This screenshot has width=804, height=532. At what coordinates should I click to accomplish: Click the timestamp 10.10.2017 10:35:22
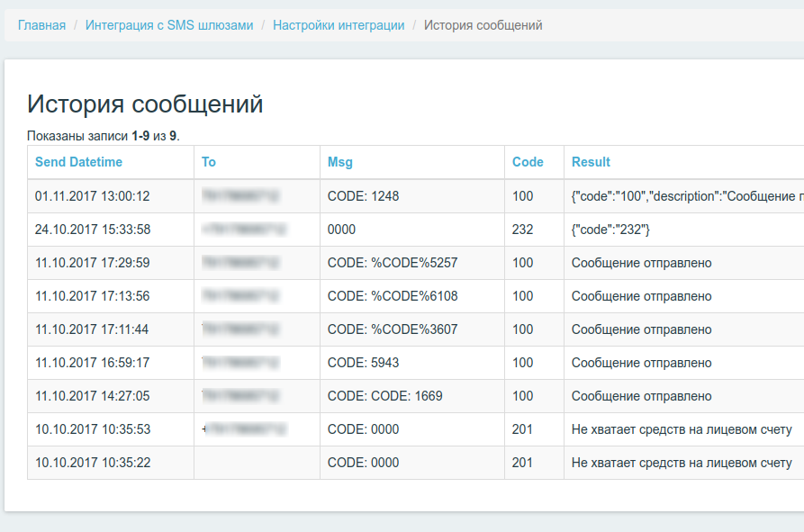coord(81,462)
